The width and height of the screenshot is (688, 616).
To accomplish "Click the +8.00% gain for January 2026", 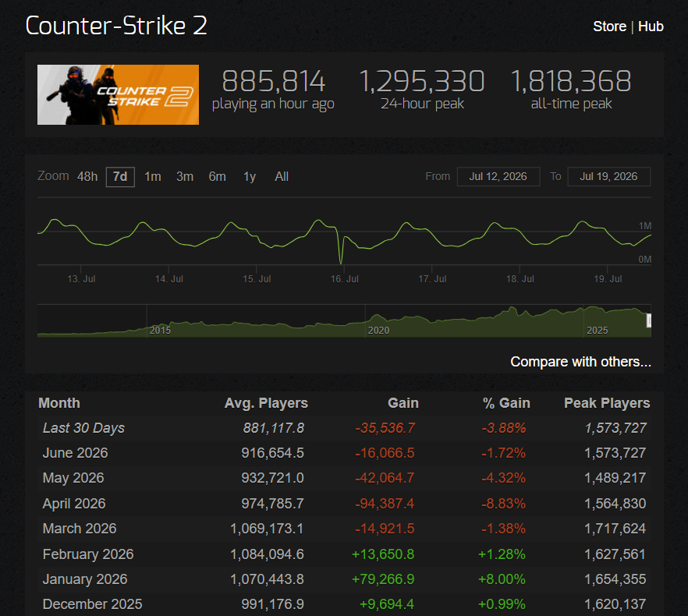I will 502,579.
